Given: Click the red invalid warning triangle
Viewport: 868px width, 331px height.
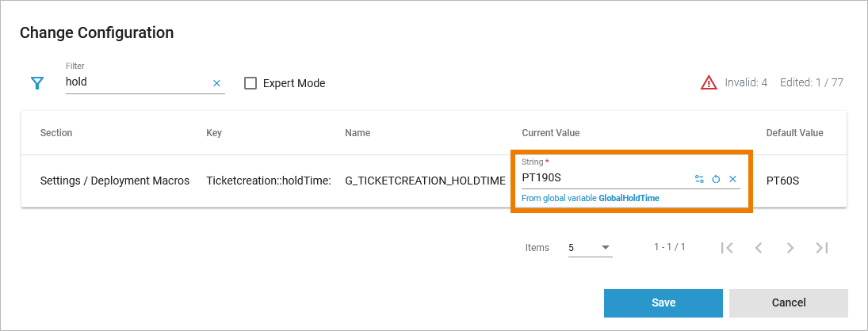Looking at the screenshot, I should 709,82.
